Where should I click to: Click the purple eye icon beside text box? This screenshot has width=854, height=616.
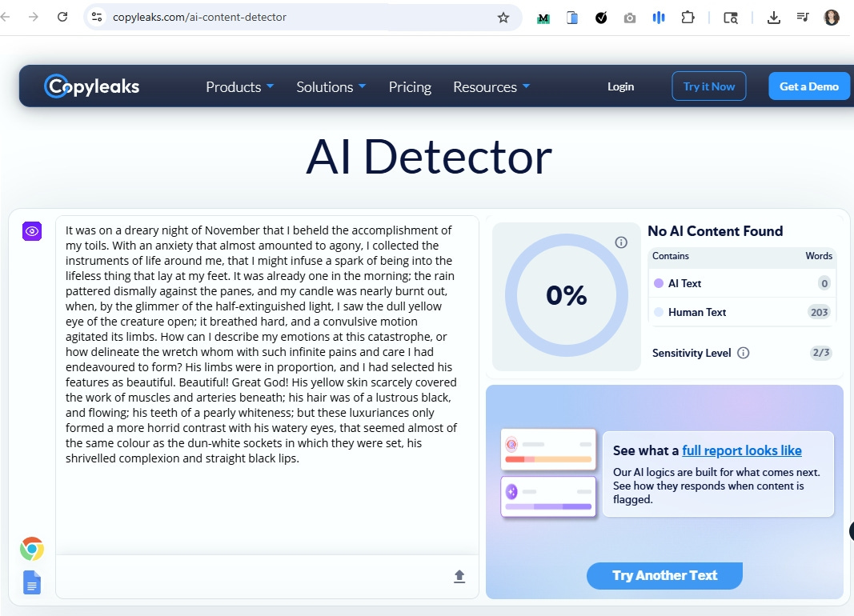[32, 231]
